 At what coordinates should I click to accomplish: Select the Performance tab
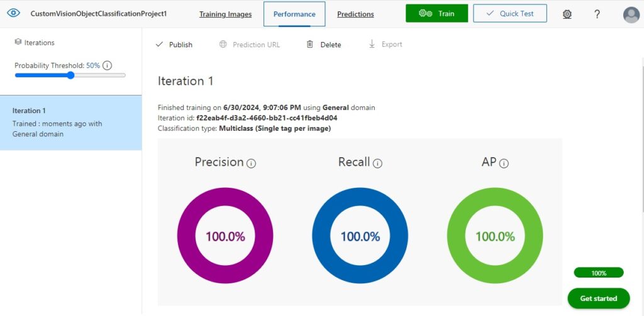tap(294, 14)
